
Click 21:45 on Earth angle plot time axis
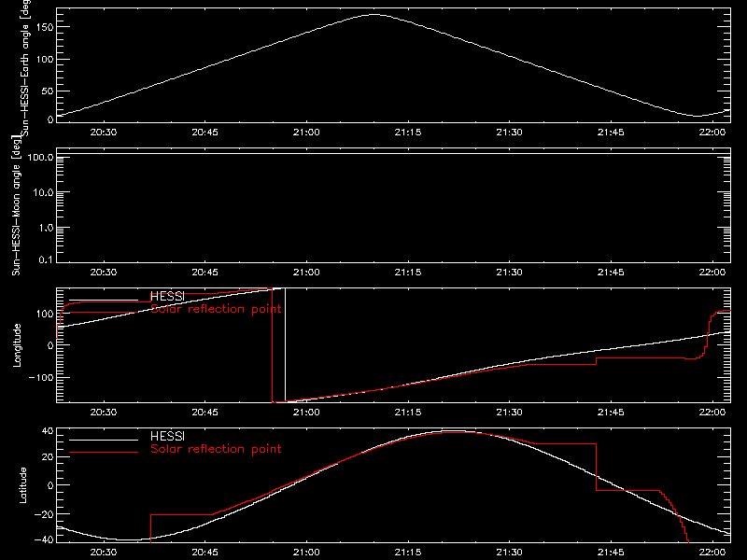(x=611, y=133)
